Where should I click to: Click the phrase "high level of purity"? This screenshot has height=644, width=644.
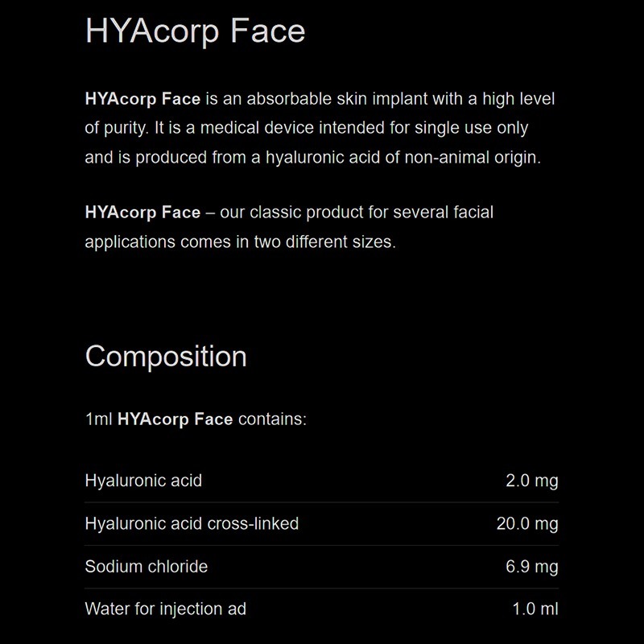(515, 100)
